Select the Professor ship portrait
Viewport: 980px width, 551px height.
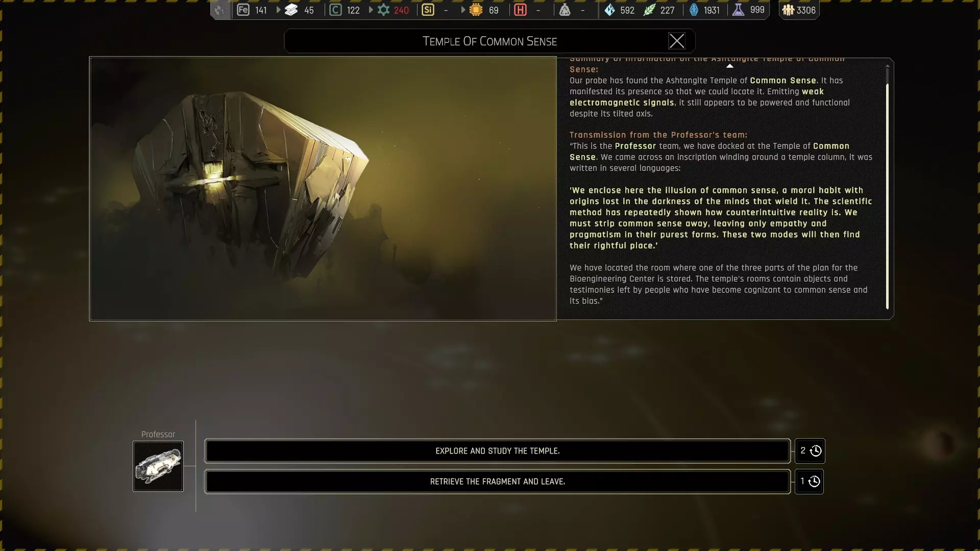tap(158, 466)
